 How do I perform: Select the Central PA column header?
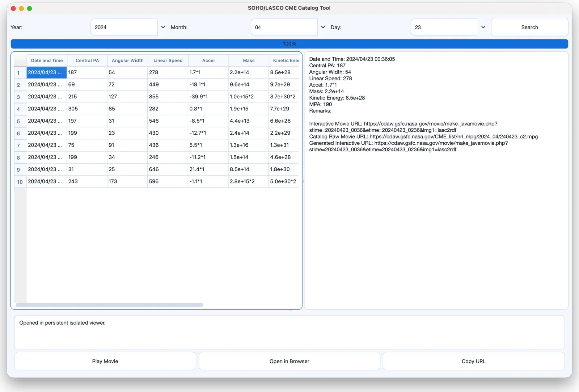pos(87,60)
